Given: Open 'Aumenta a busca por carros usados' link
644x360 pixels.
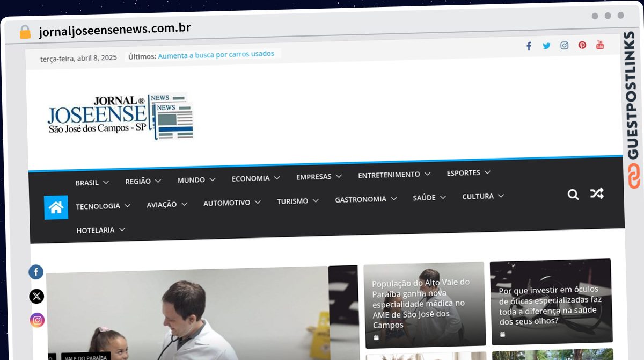Looking at the screenshot, I should point(216,55).
